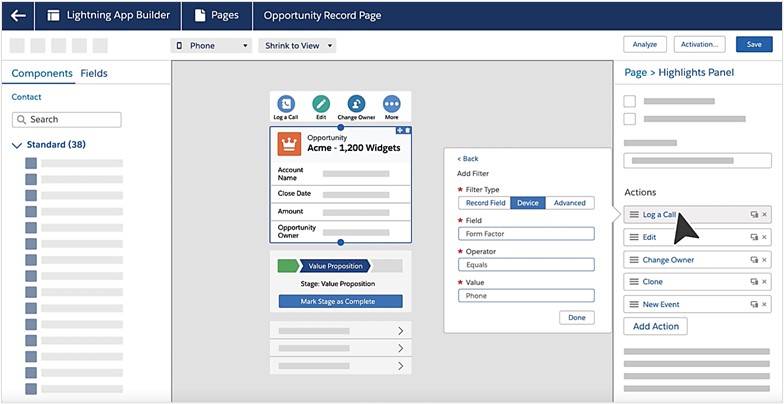Click the Search components input field

click(x=66, y=119)
